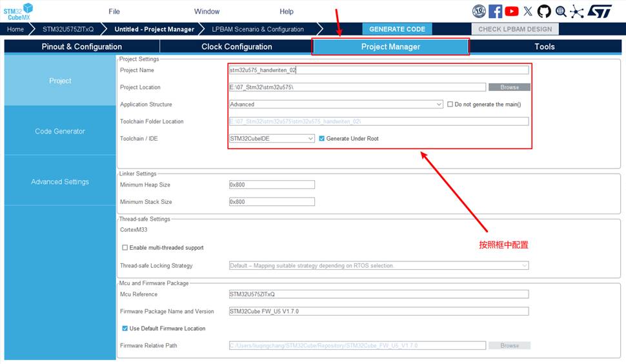This screenshot has height=364, width=626.
Task: Click the Project Name input field
Action: [x=379, y=70]
